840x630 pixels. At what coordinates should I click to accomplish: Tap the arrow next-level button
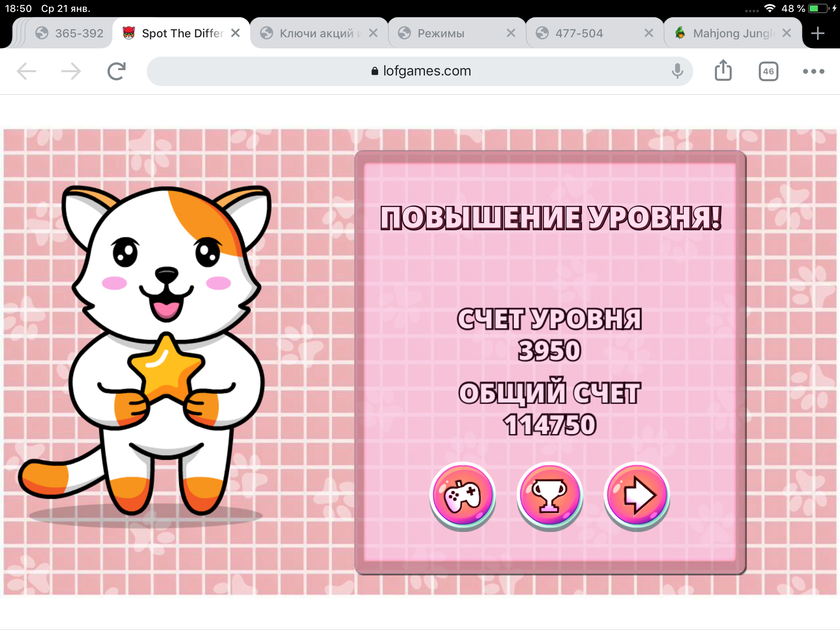pyautogui.click(x=637, y=495)
